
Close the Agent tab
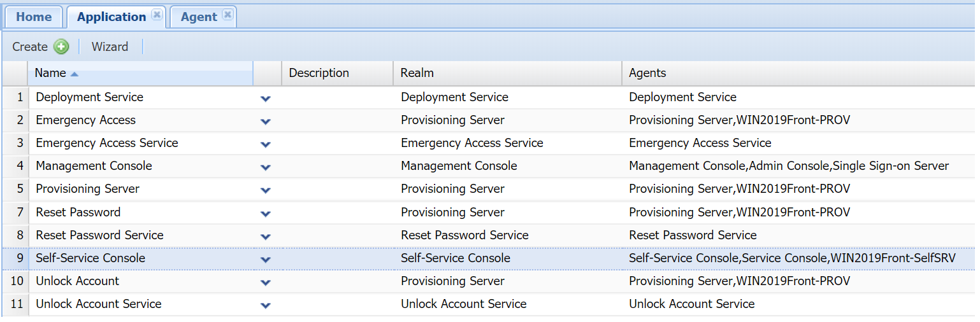(x=227, y=15)
